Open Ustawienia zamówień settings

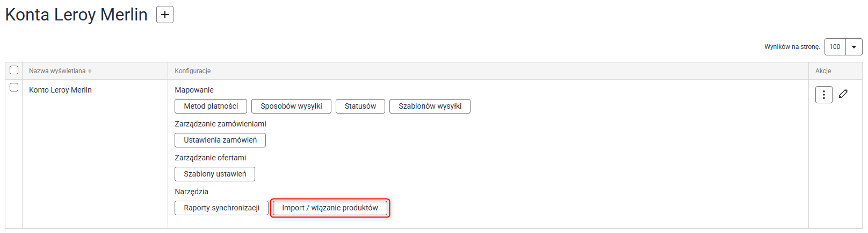(x=220, y=140)
